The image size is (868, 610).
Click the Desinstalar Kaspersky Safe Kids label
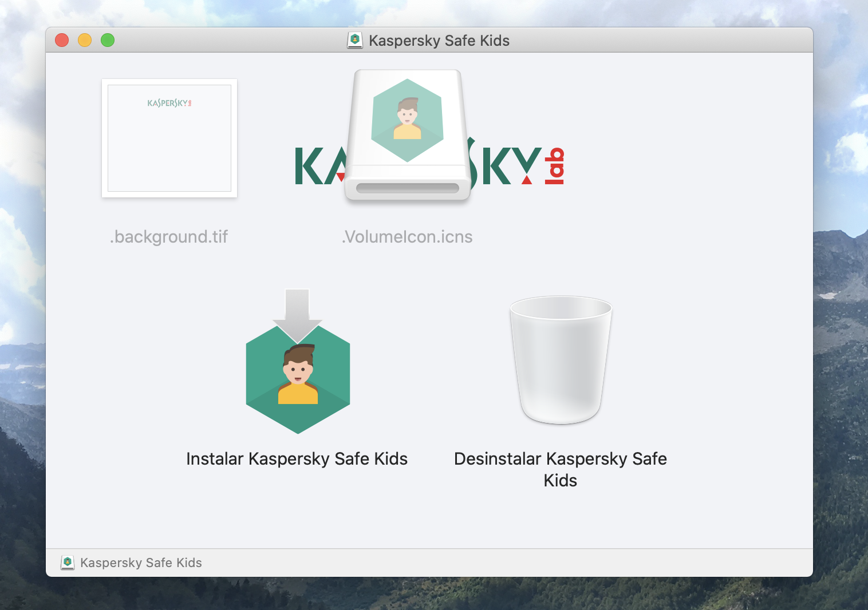click(561, 469)
